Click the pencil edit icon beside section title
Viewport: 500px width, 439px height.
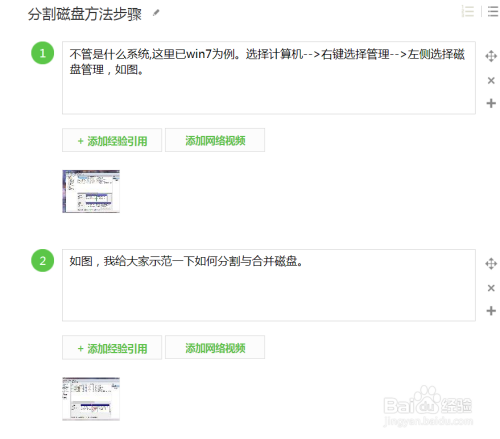click(x=156, y=13)
